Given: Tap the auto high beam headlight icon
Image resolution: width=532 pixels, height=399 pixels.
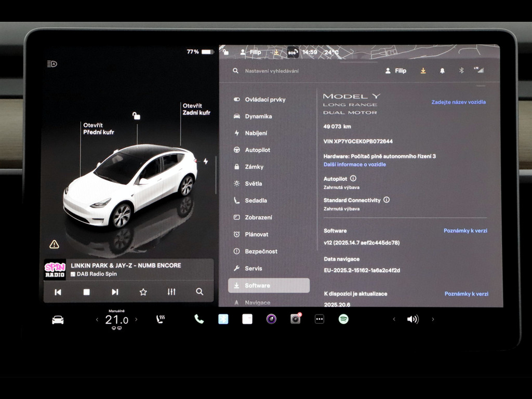Looking at the screenshot, I should click(x=52, y=64).
